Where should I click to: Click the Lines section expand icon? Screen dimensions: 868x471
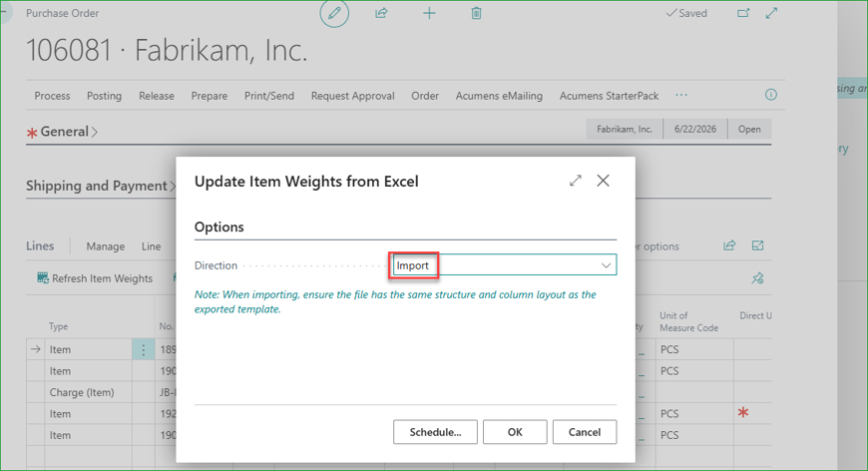[x=757, y=245]
